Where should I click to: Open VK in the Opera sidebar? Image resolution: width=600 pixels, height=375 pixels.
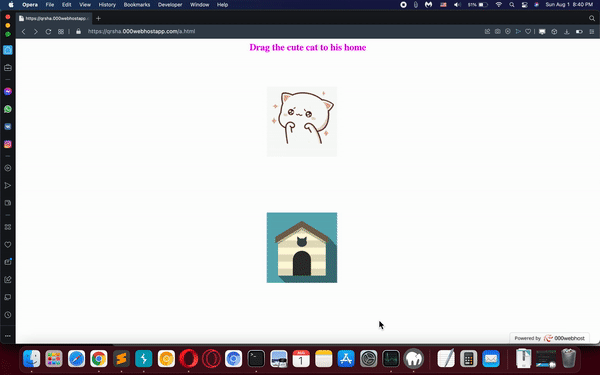8,127
